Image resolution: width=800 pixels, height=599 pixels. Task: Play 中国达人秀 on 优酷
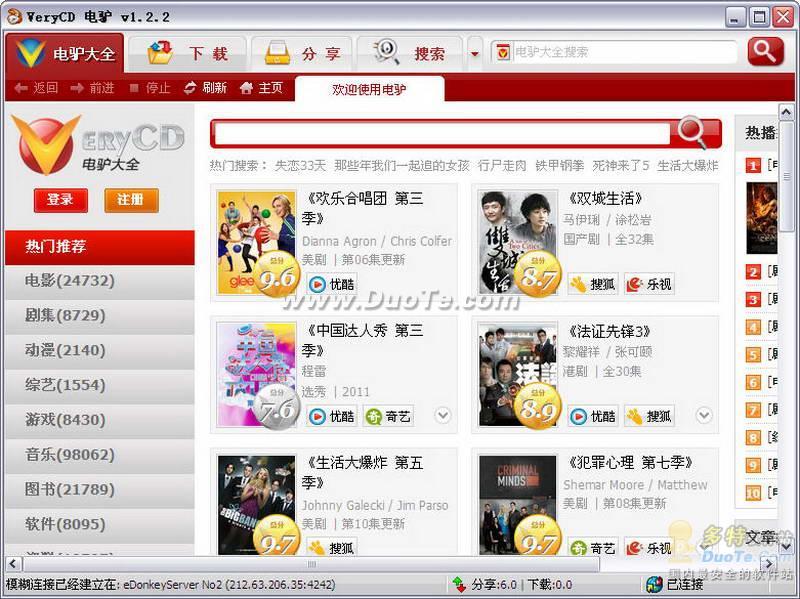click(x=332, y=416)
